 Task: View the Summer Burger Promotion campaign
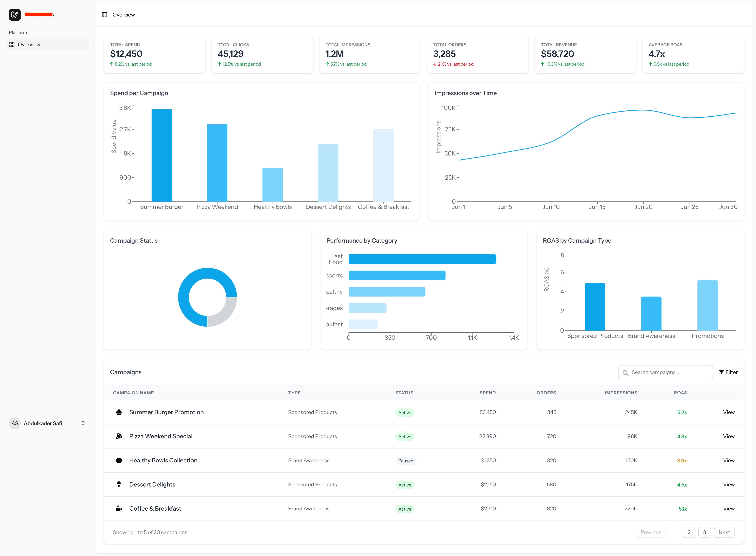[x=729, y=412]
